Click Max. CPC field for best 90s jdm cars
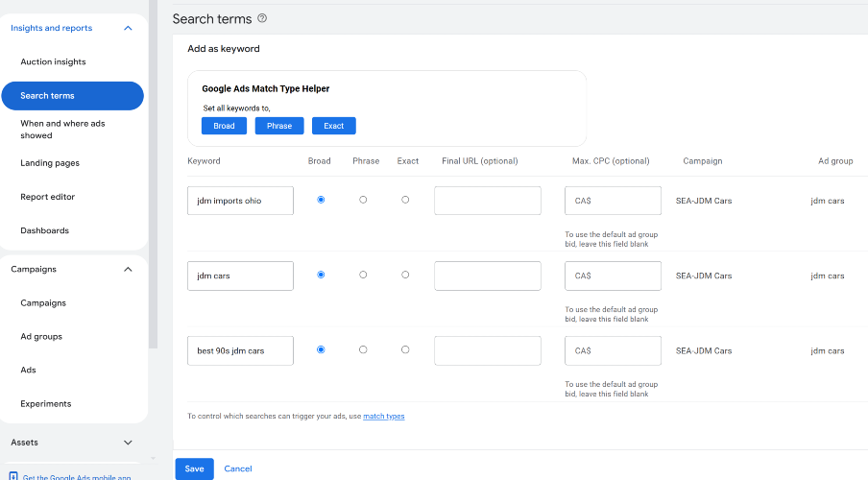The width and height of the screenshot is (868, 480). pyautogui.click(x=613, y=350)
